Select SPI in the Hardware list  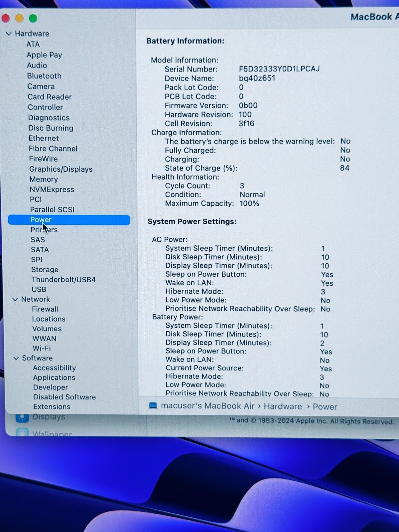pos(37,260)
